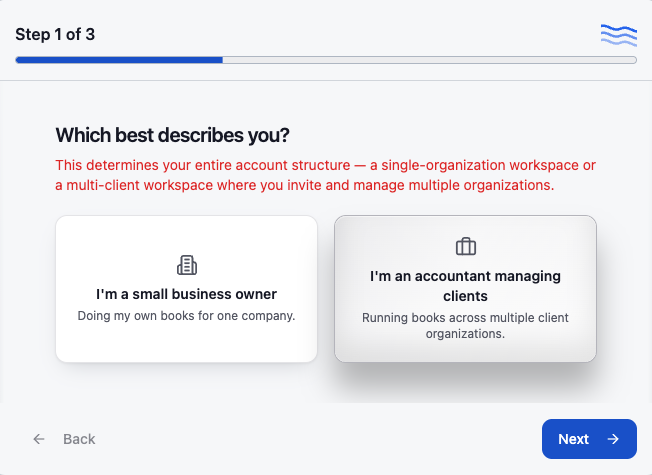Go back with the Back button

[64, 439]
